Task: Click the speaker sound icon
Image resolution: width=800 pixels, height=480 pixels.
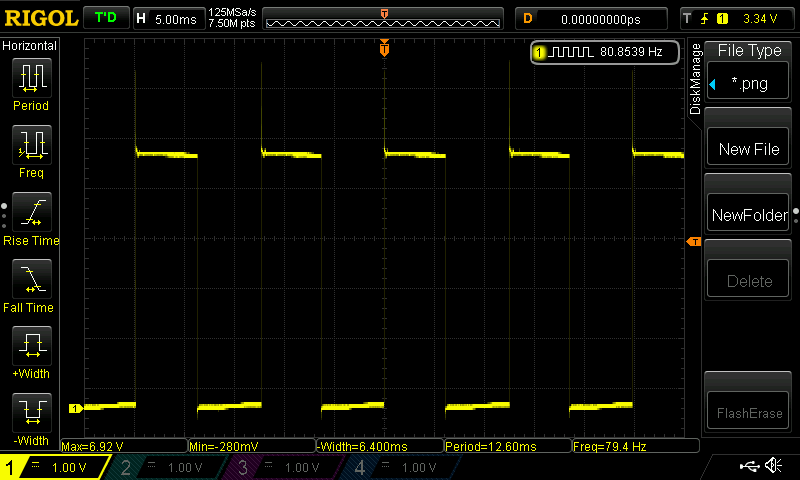Action: pyautogui.click(x=773, y=465)
